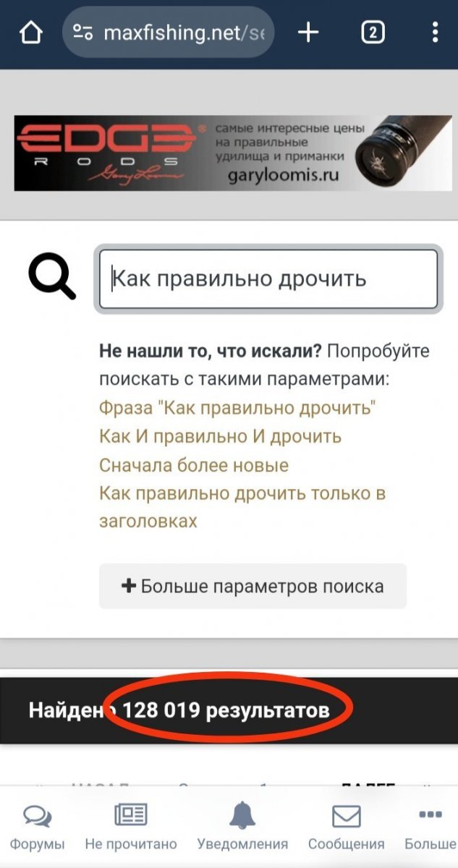
Task: Open a new tab with plus icon
Action: [x=308, y=33]
